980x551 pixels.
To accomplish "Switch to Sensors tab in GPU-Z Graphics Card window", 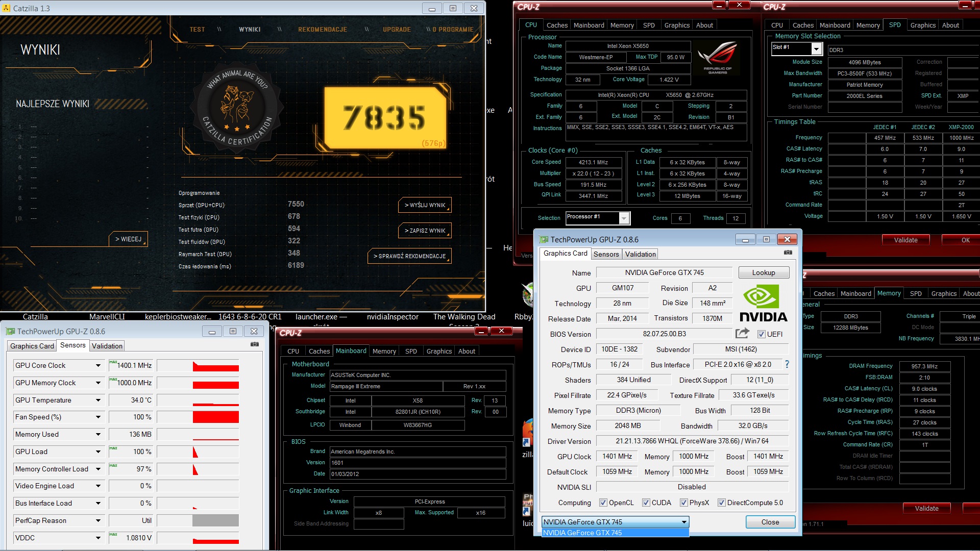I will point(606,254).
